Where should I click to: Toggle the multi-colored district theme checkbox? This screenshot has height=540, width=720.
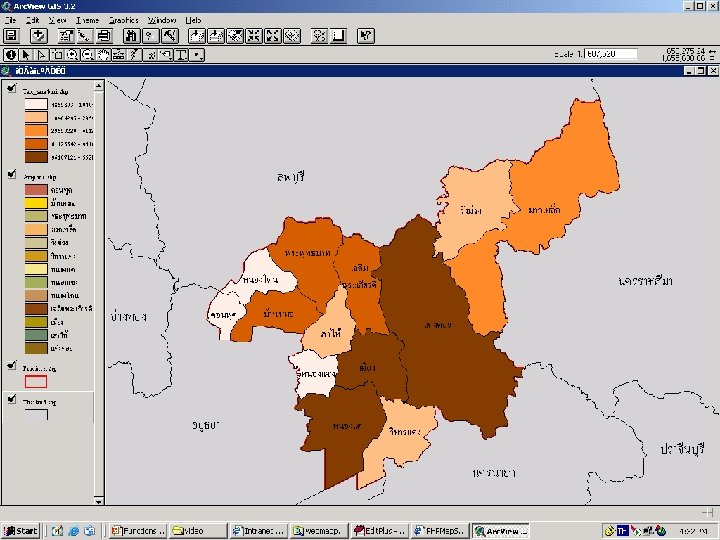[x=12, y=174]
